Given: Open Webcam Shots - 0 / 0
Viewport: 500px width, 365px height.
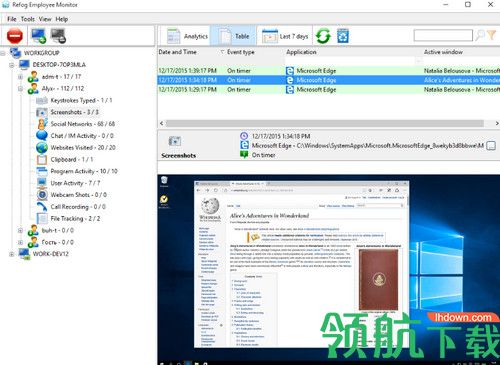Looking at the screenshot, I should [x=79, y=195].
